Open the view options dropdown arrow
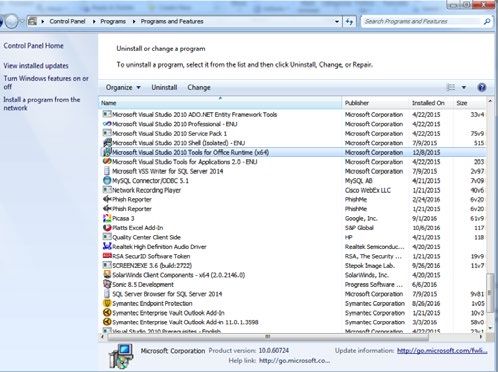The image size is (498, 372). click(x=464, y=87)
